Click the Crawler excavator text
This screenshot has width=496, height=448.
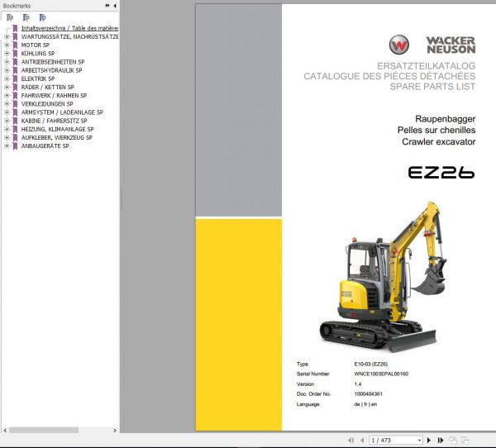coord(438,141)
